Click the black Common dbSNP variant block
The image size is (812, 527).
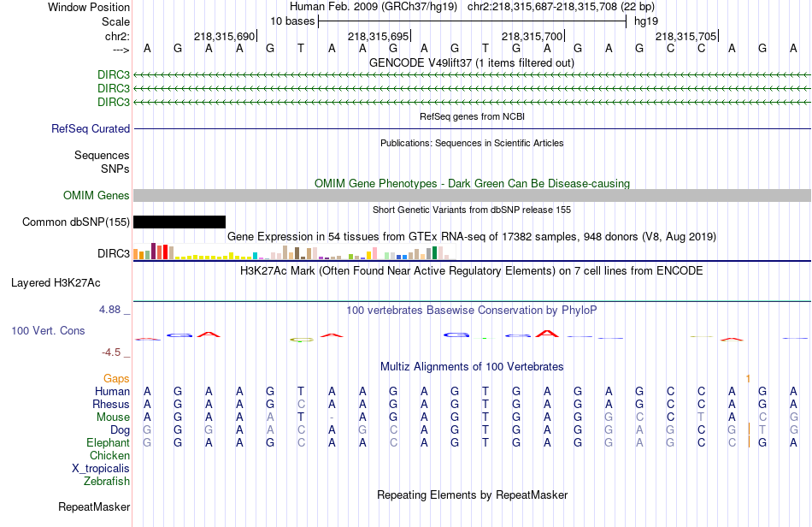[179, 222]
